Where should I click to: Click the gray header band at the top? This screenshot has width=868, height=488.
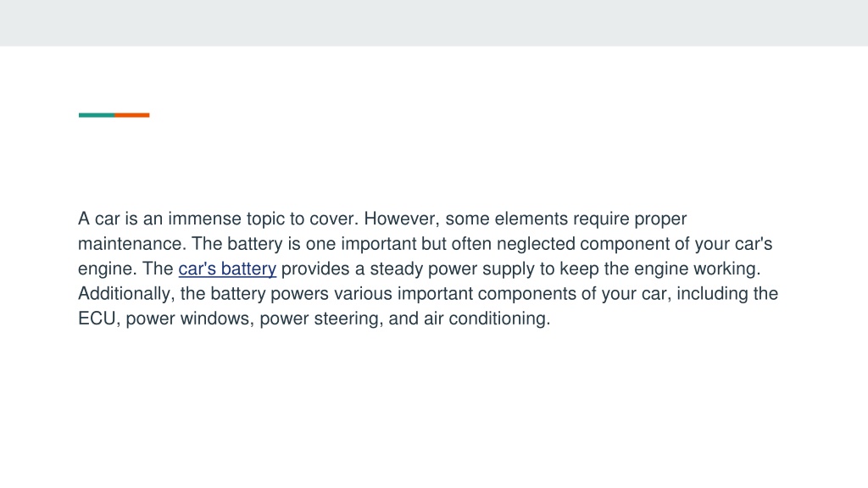click(x=434, y=23)
